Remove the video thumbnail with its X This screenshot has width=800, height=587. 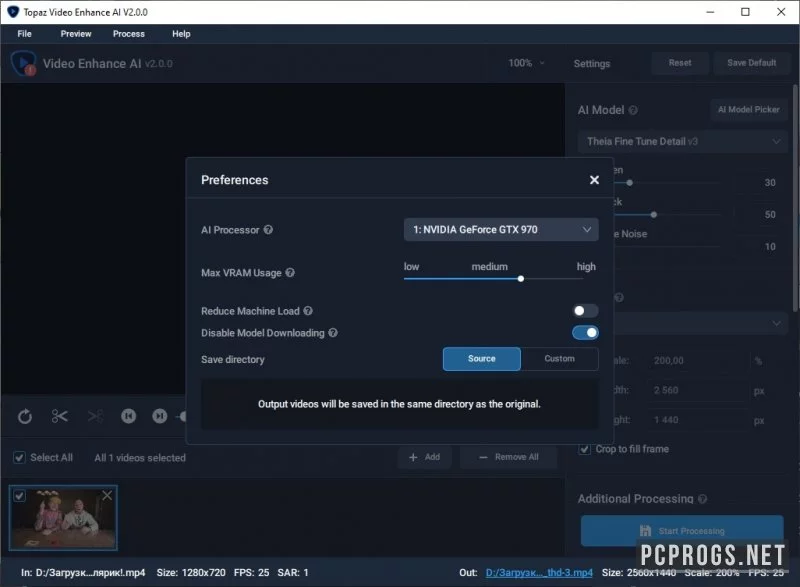[x=107, y=495]
